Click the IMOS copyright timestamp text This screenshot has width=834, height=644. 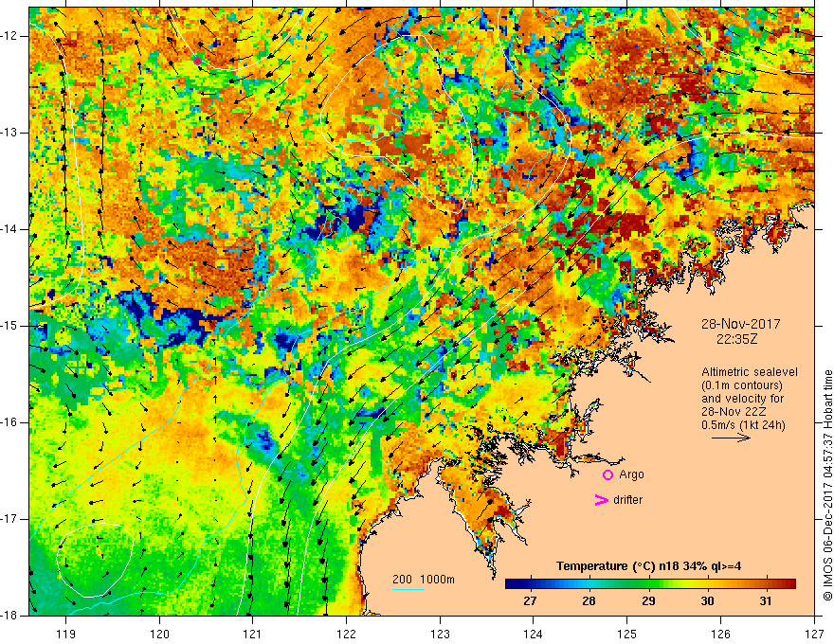pyautogui.click(x=827, y=485)
